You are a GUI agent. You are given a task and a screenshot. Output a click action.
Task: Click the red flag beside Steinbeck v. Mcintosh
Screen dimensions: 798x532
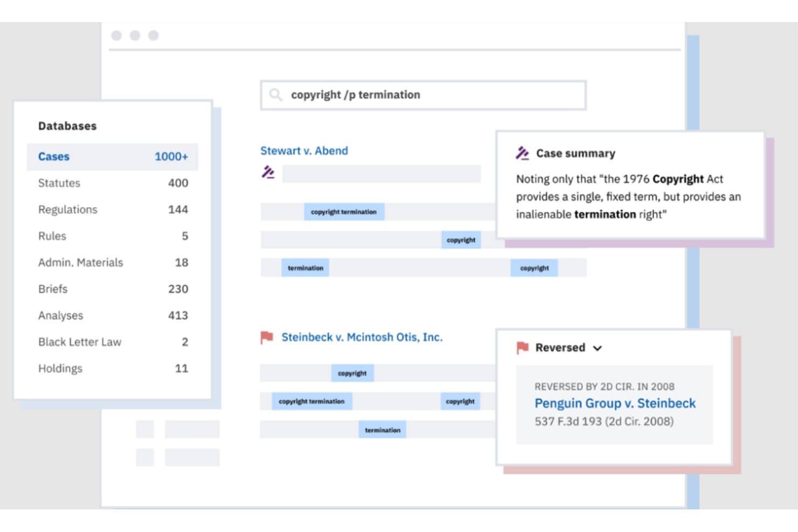pyautogui.click(x=266, y=337)
